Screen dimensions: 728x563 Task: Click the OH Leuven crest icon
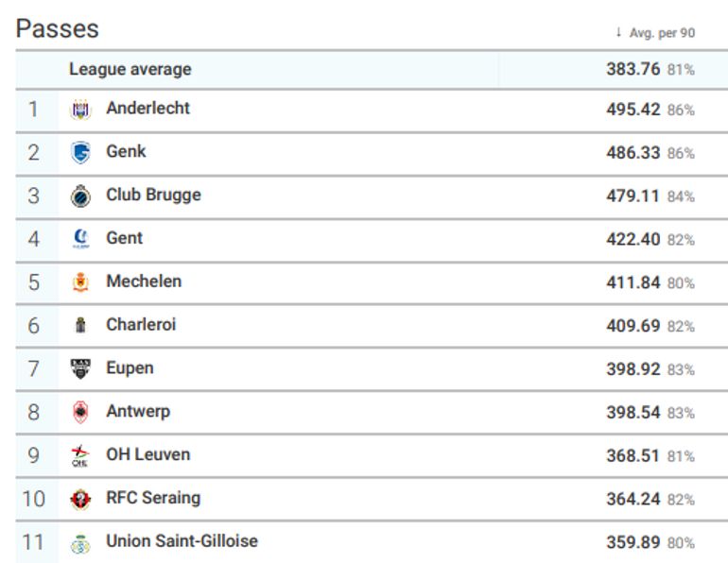80,456
